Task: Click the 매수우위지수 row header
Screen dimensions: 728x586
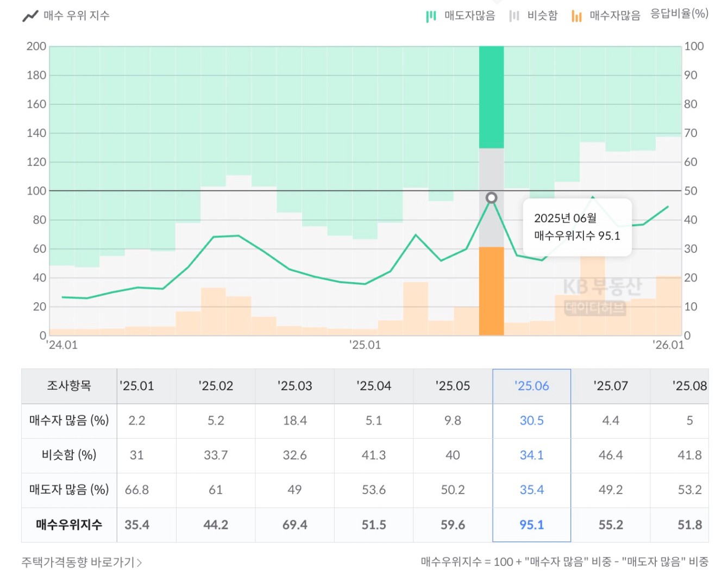Action: pos(69,525)
